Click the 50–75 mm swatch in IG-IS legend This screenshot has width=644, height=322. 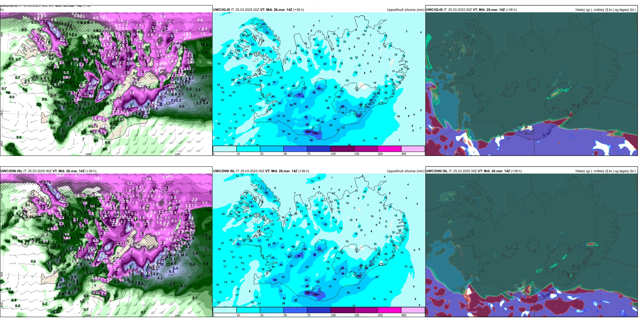tap(295, 149)
